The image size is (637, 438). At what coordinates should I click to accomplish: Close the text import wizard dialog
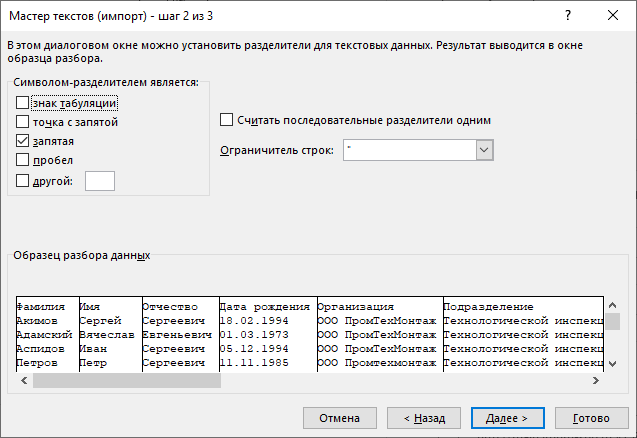point(613,16)
